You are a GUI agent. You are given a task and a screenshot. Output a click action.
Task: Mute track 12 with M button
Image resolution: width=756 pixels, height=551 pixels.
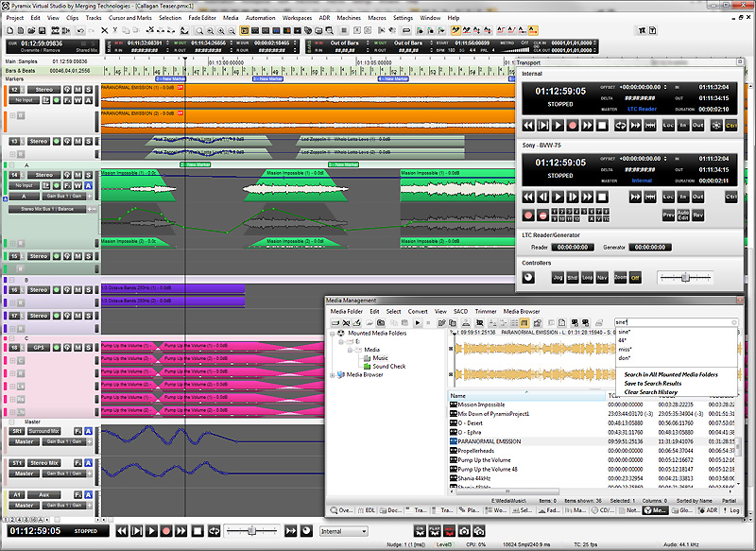click(78, 90)
